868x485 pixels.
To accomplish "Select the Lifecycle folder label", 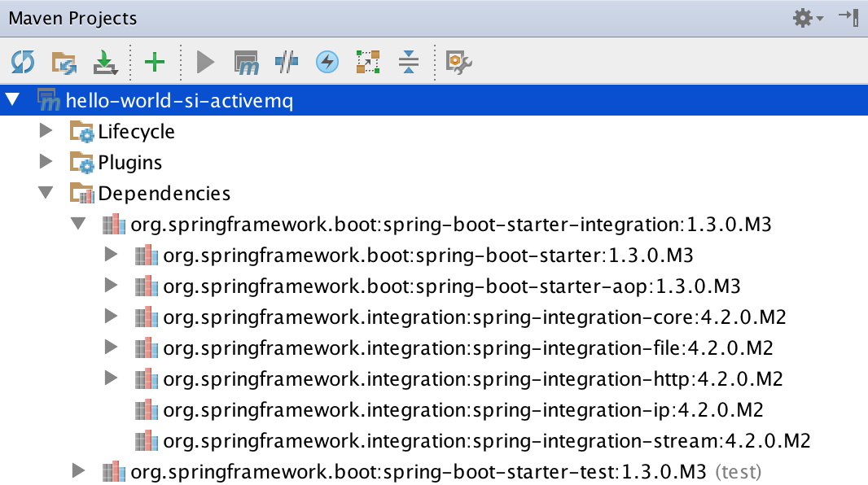I will pos(136,132).
